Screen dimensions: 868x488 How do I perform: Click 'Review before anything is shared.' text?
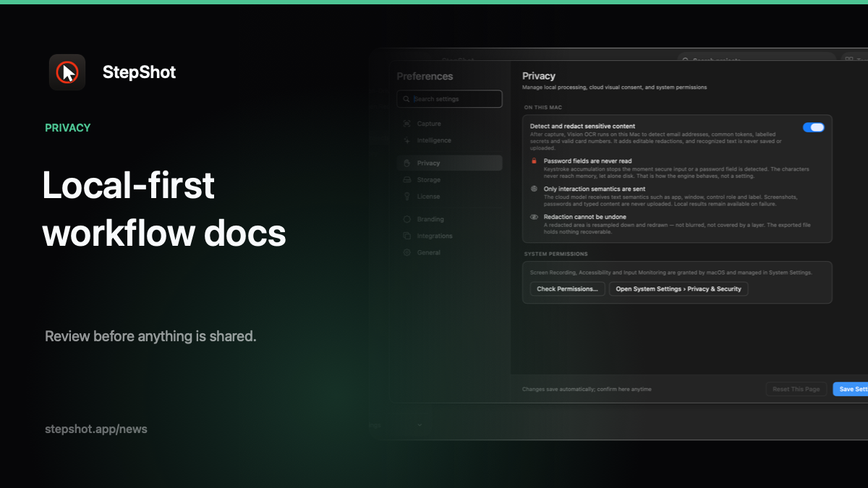pos(150,336)
